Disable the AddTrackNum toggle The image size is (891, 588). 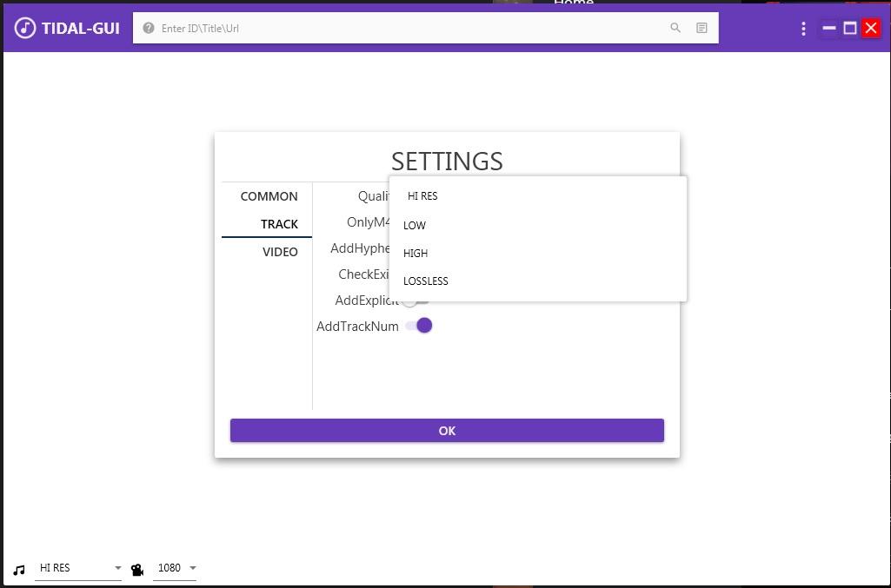click(419, 326)
